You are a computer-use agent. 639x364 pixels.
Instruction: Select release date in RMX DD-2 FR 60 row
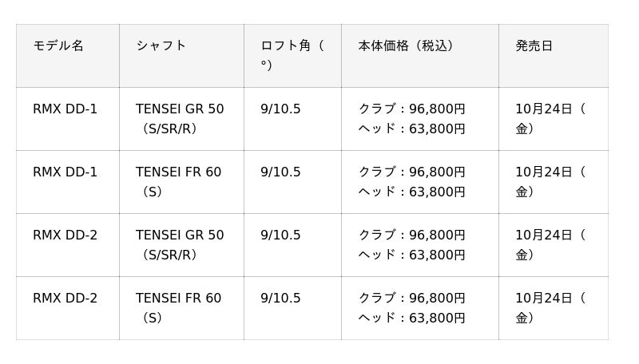[550, 307]
